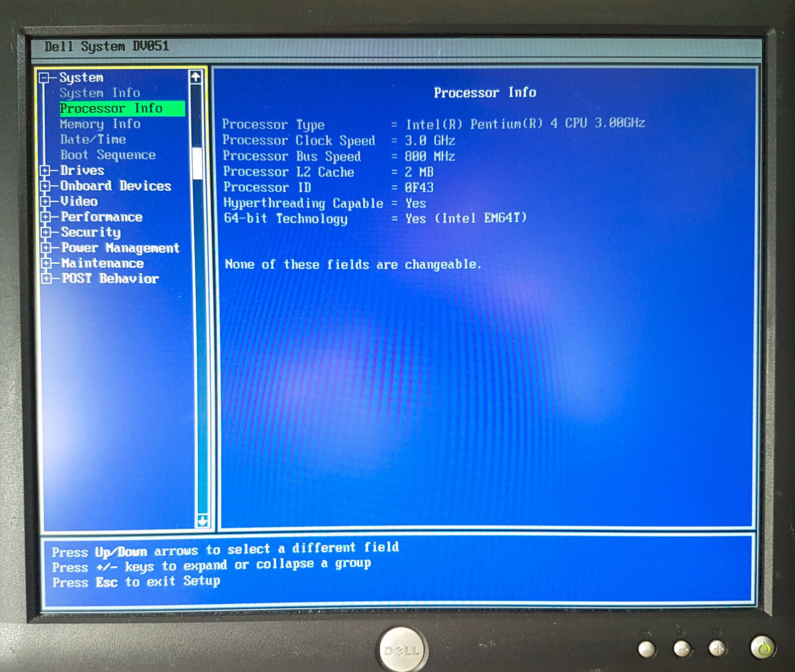Viewport: 795px width, 672px height.
Task: Click the green-lit monitor power button
Action: [x=762, y=647]
